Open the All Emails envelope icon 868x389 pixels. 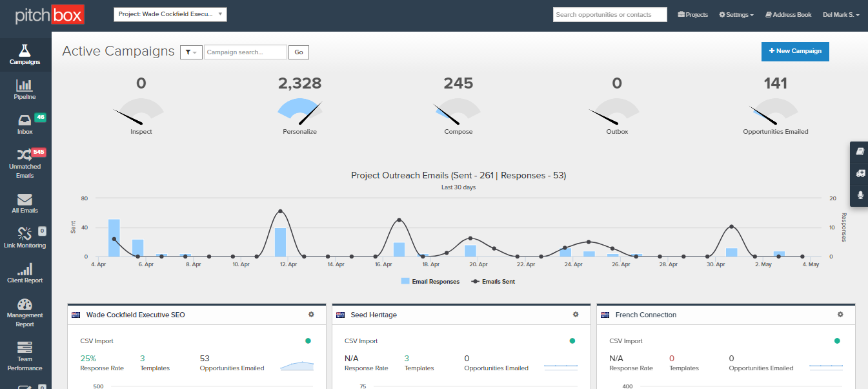point(25,199)
